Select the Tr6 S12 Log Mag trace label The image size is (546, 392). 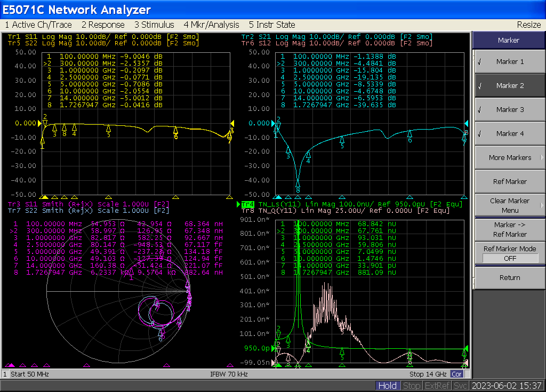click(337, 43)
